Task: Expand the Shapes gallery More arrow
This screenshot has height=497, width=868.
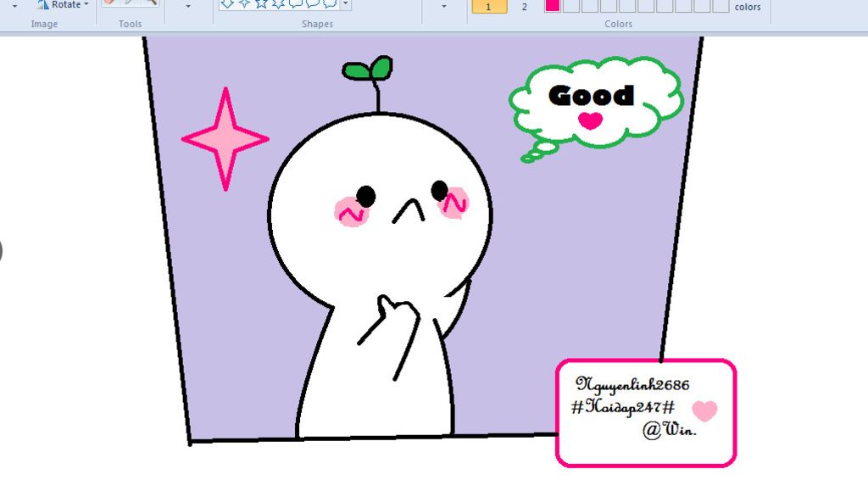Action: pos(346,4)
